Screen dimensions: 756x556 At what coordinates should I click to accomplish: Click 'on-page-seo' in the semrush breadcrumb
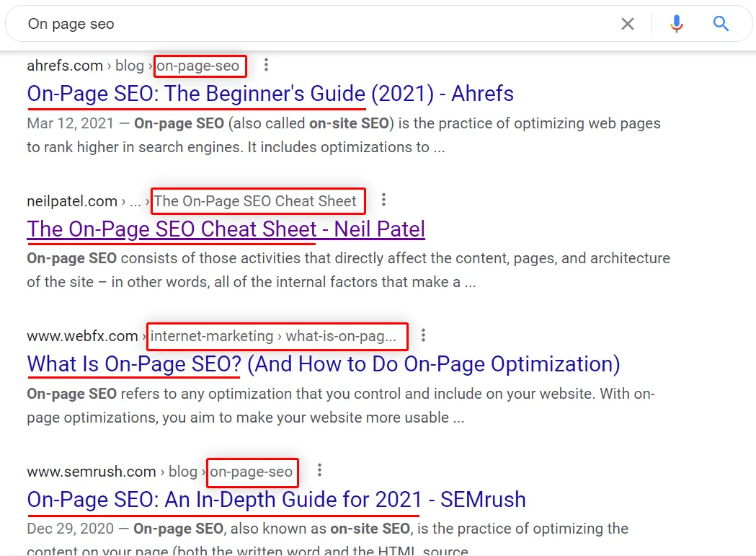click(x=252, y=472)
